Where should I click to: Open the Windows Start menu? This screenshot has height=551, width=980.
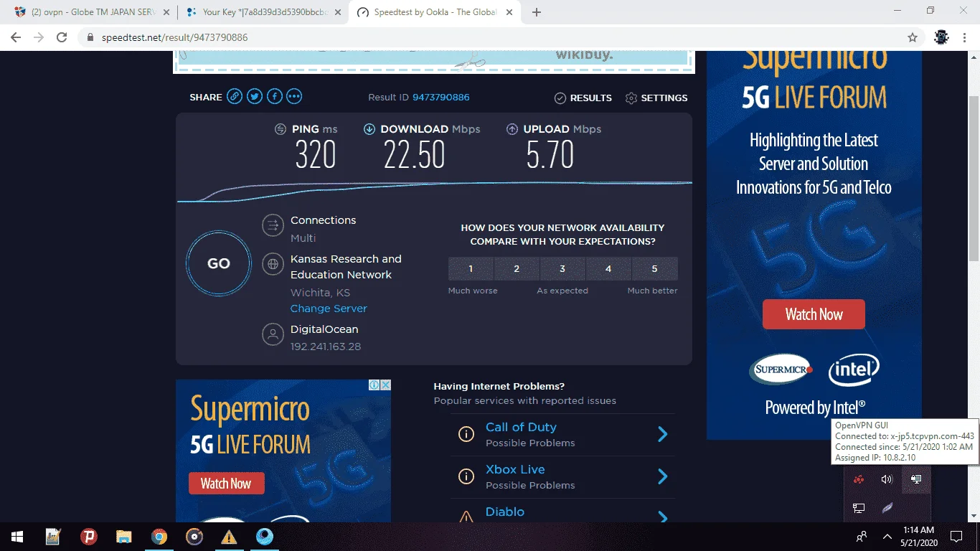(x=17, y=537)
